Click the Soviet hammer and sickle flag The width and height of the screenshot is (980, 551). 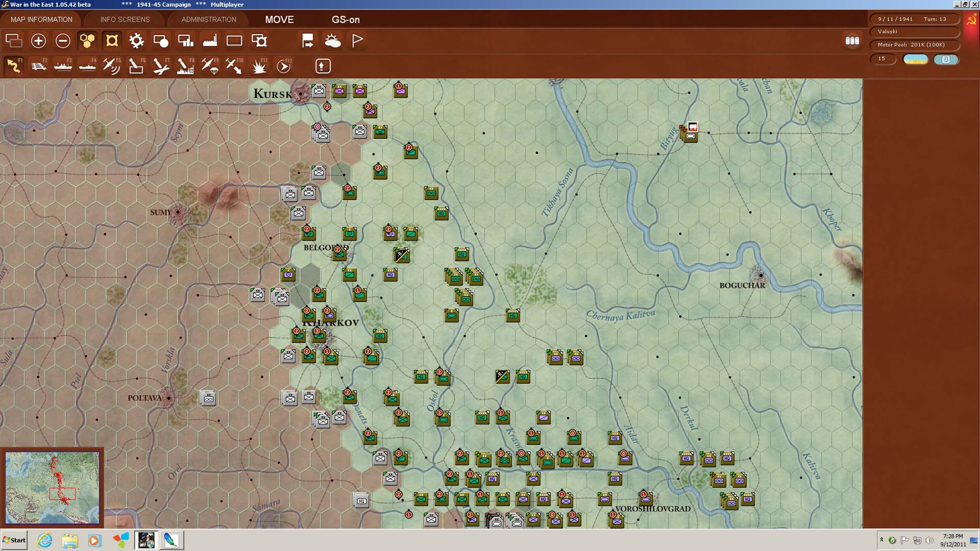971,20
